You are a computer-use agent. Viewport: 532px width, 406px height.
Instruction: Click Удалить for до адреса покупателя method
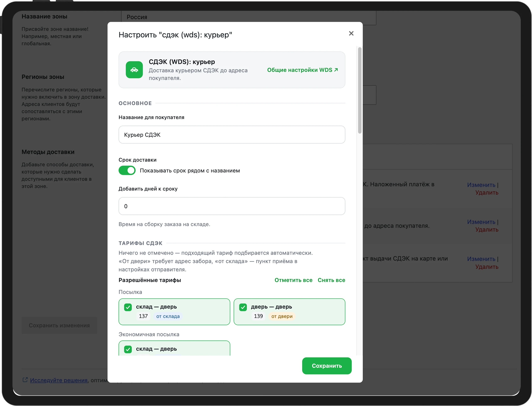tap(486, 229)
